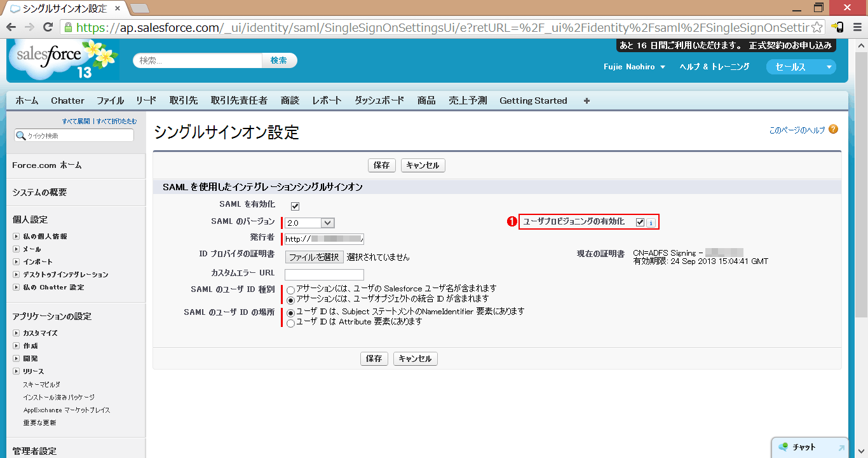
Task: Click the カスタムエラー URL field
Action: (324, 275)
